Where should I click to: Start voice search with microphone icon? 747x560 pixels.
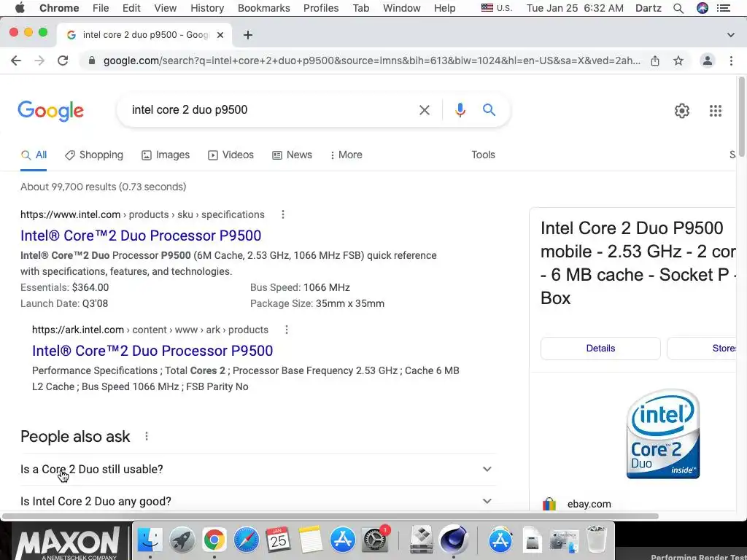(460, 110)
